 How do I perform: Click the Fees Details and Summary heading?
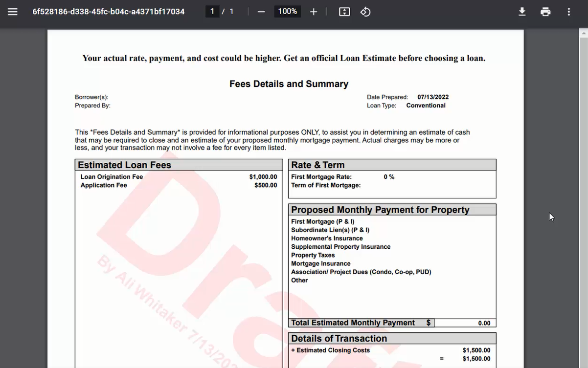coord(289,84)
